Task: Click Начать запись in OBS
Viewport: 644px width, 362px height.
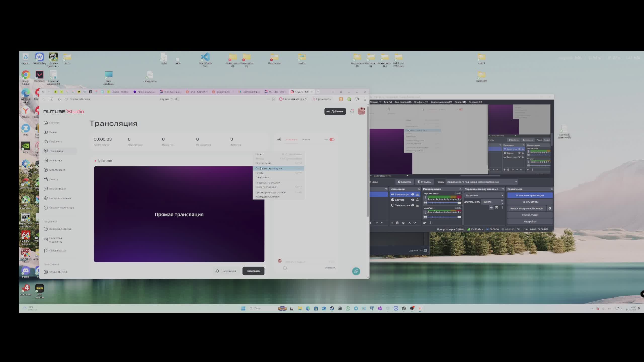Action: pyautogui.click(x=530, y=202)
